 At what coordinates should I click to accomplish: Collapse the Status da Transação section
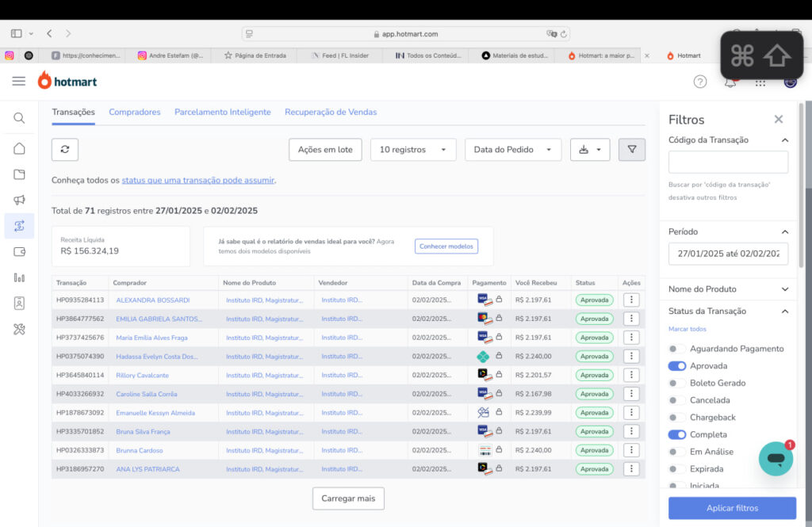point(785,311)
